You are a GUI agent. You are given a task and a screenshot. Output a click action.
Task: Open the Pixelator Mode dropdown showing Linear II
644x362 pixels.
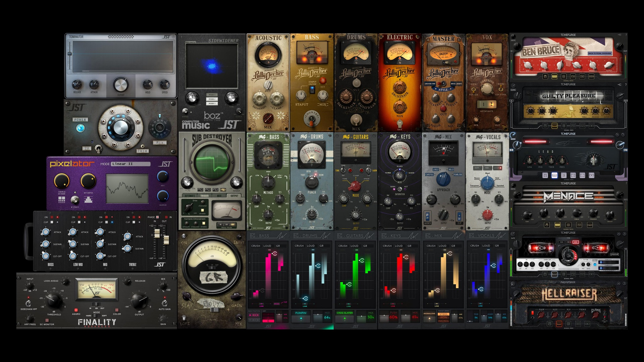(x=130, y=164)
